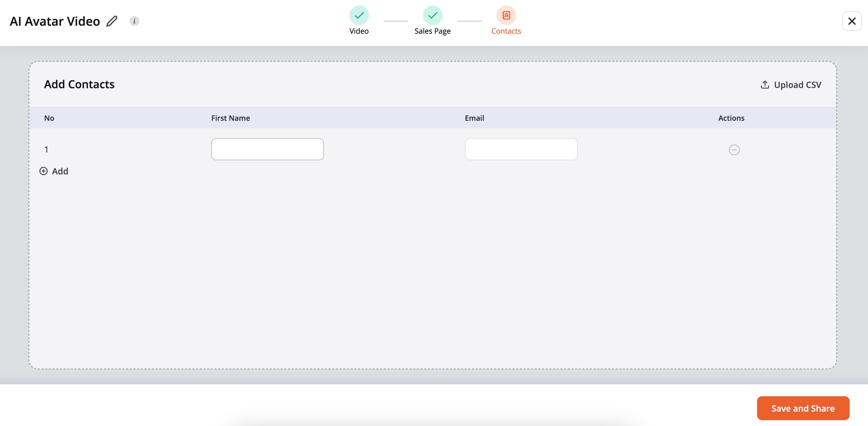Image resolution: width=868 pixels, height=426 pixels.
Task: Click the info icon beside the title
Action: tap(134, 21)
